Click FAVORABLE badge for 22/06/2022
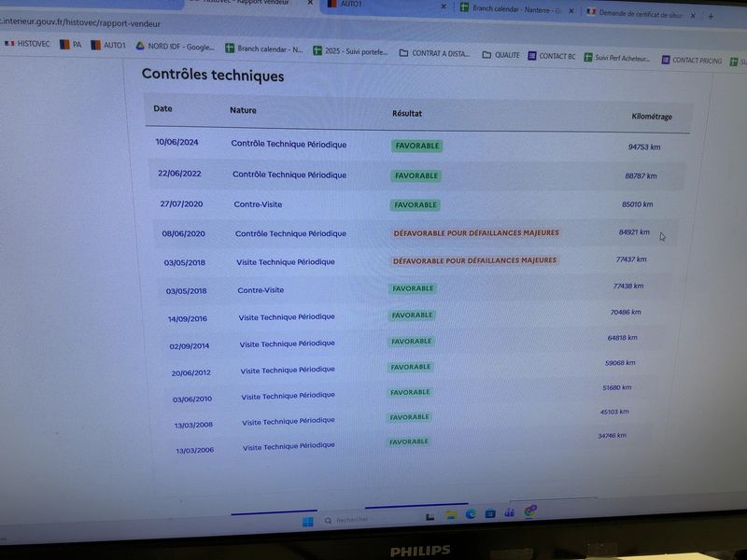 [x=416, y=175]
